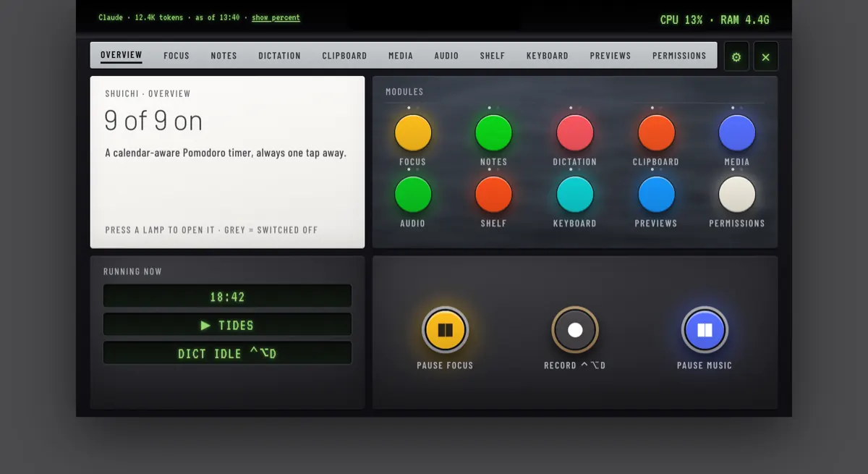The width and height of the screenshot is (868, 474).
Task: Open the Audio module lamp
Action: pyautogui.click(x=413, y=195)
